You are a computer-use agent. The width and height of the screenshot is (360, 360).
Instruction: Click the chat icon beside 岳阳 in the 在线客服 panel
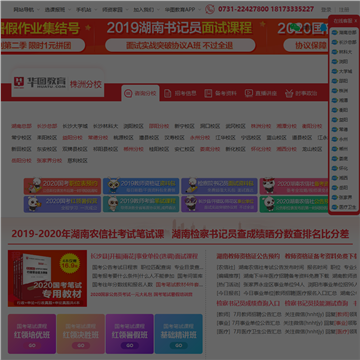pos(335,188)
